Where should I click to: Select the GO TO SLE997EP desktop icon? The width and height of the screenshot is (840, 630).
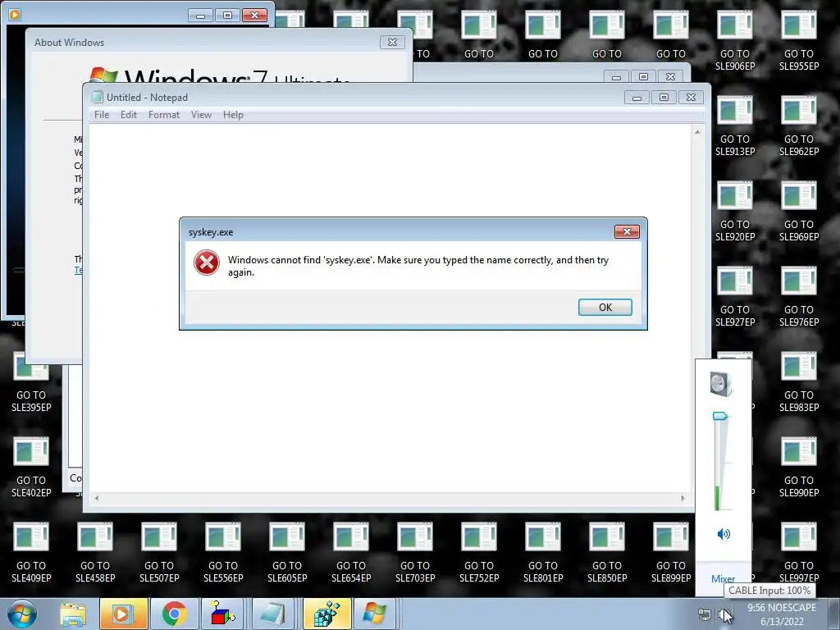click(799, 552)
